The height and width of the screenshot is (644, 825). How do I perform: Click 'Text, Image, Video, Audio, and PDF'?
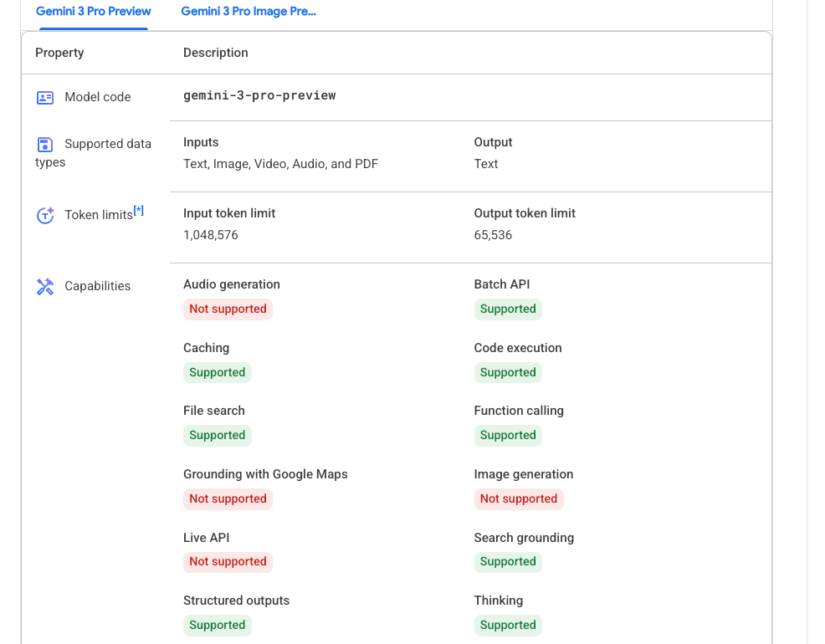tap(280, 164)
